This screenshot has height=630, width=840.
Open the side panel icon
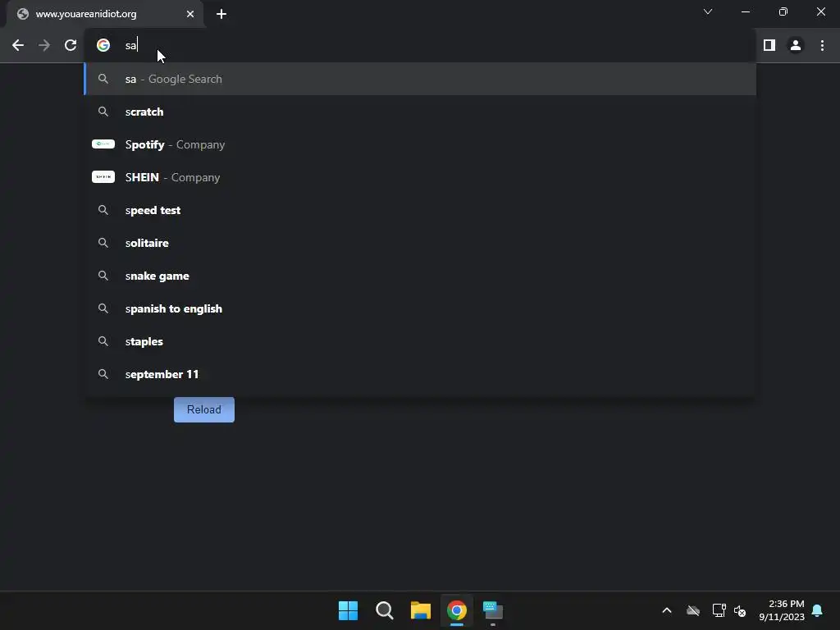point(769,46)
